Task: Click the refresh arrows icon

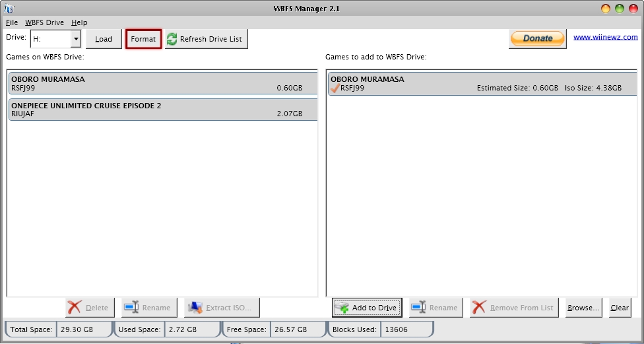Action: point(172,39)
